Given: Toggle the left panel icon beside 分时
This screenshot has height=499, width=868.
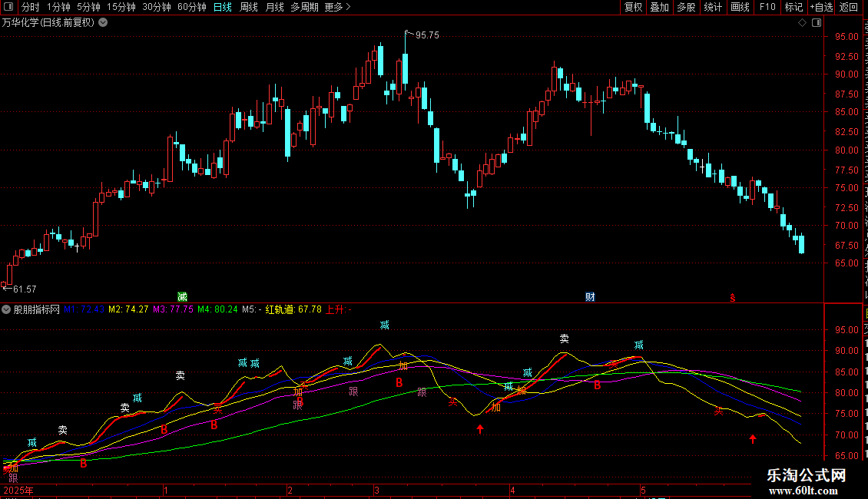Looking at the screenshot, I should click(8, 7).
